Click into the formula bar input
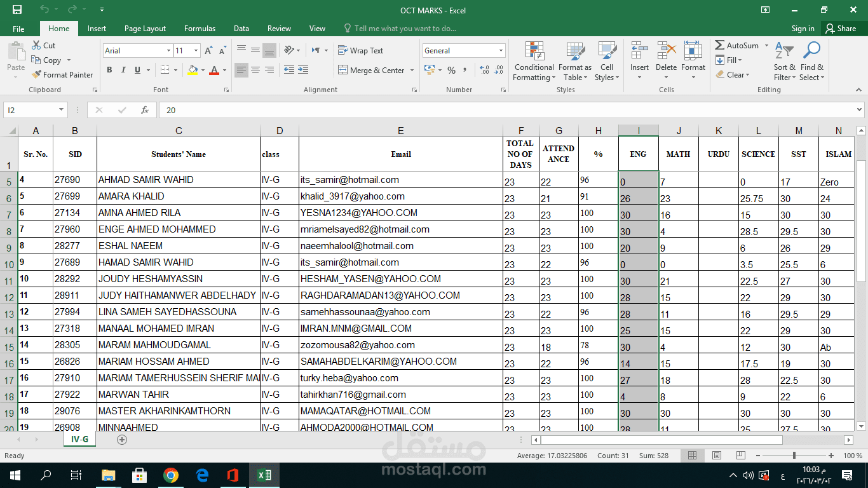This screenshot has height=488, width=868. (x=506, y=110)
